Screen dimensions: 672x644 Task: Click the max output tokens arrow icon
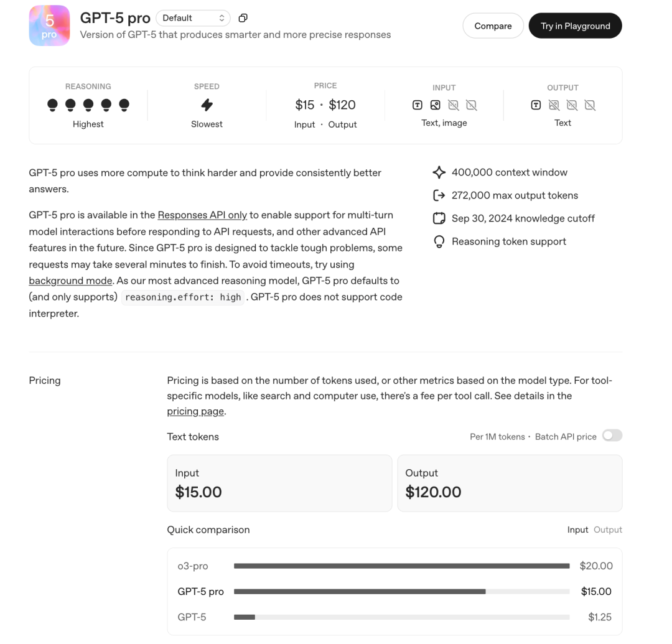439,195
